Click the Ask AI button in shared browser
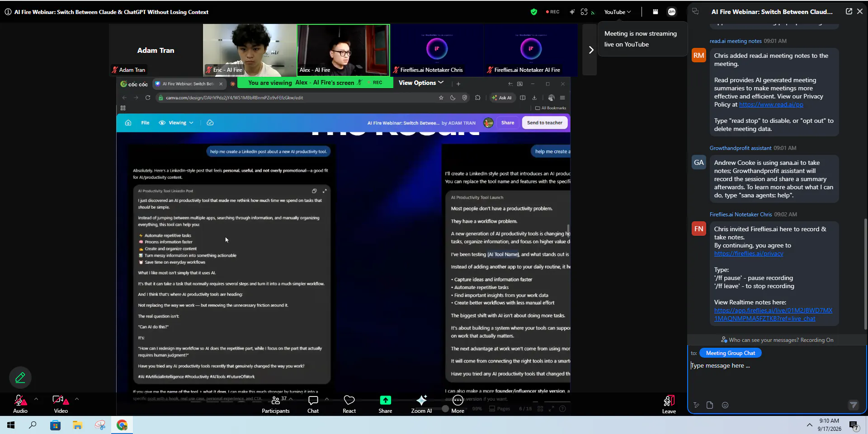Screen dimensions: 868x434 click(502, 98)
